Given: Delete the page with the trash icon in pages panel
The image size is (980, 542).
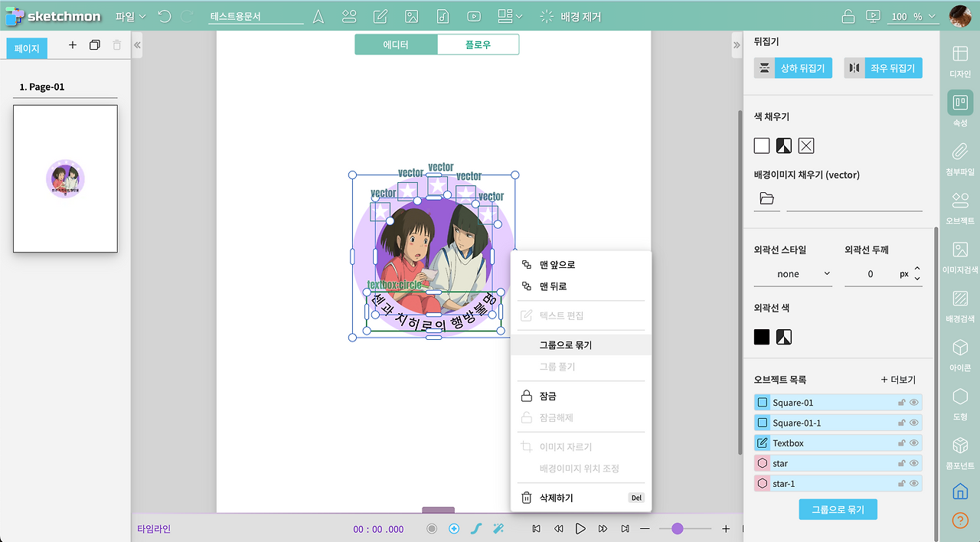Looking at the screenshot, I should [x=117, y=45].
